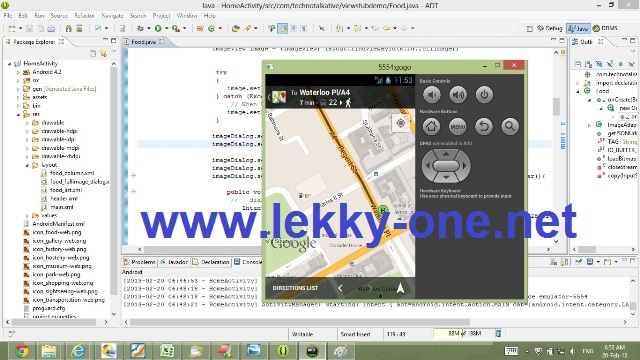
Task: Tap the emulator Back hardware button
Action: 484,127
